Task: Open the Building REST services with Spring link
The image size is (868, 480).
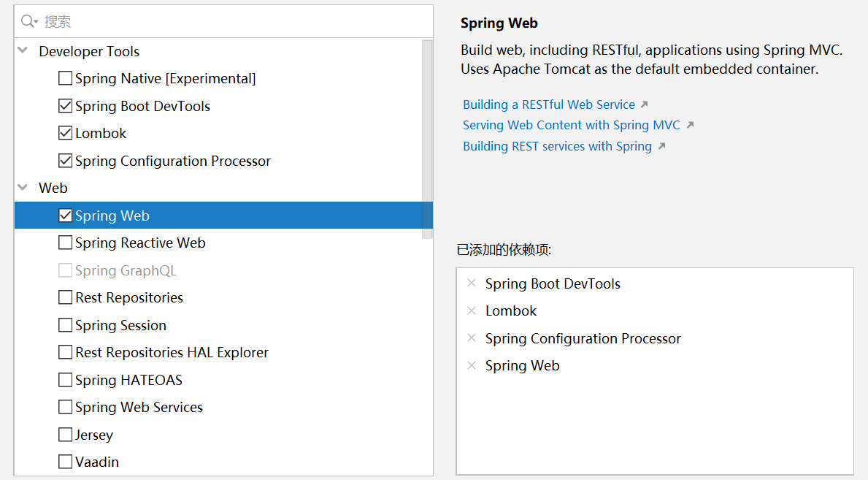Action: click(558, 146)
